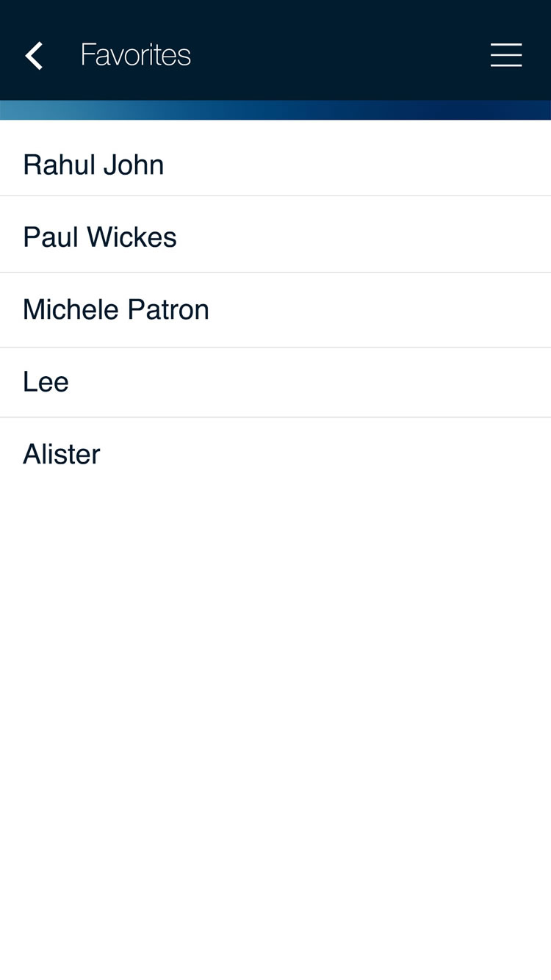
Task: Click the Favorites header title
Action: coord(136,55)
